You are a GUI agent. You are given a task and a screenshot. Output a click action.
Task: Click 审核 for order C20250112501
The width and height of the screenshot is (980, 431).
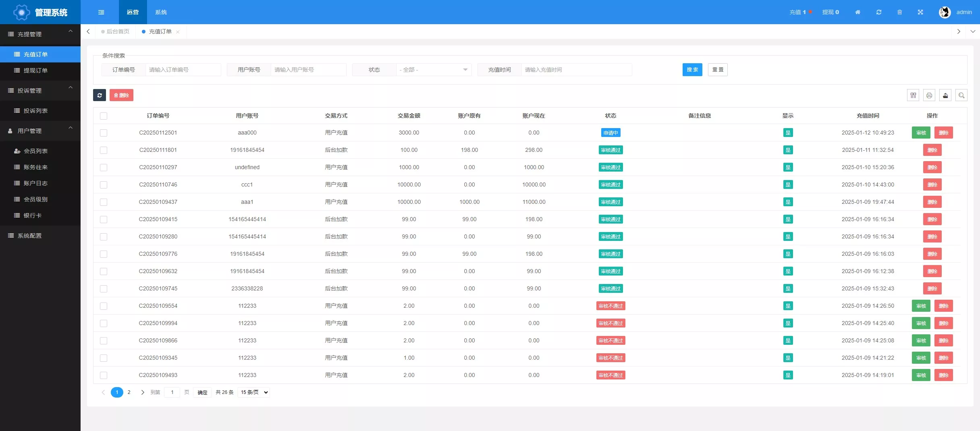tap(921, 133)
